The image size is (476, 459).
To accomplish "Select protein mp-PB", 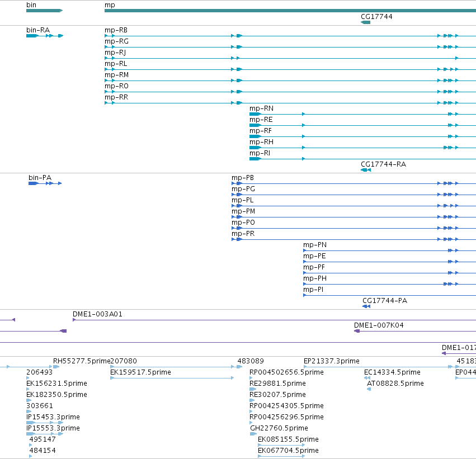I will pos(243,178).
